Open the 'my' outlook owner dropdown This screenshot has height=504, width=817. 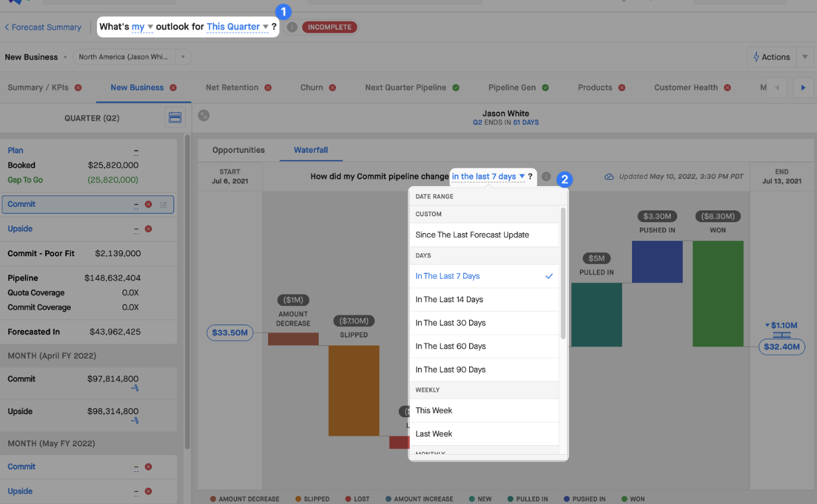click(x=143, y=27)
